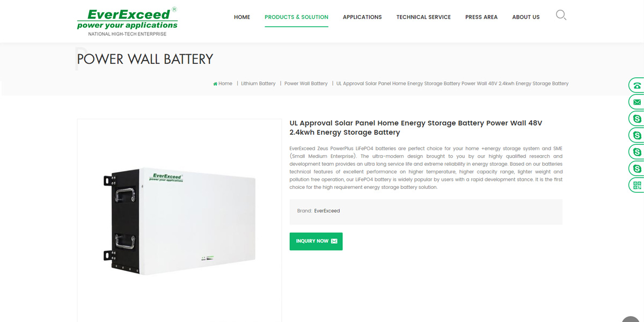Open the PRESS AREA menu

click(481, 17)
